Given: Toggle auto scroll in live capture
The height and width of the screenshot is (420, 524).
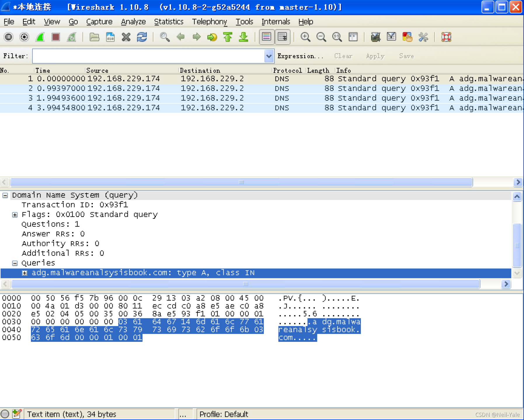Looking at the screenshot, I should [282, 37].
